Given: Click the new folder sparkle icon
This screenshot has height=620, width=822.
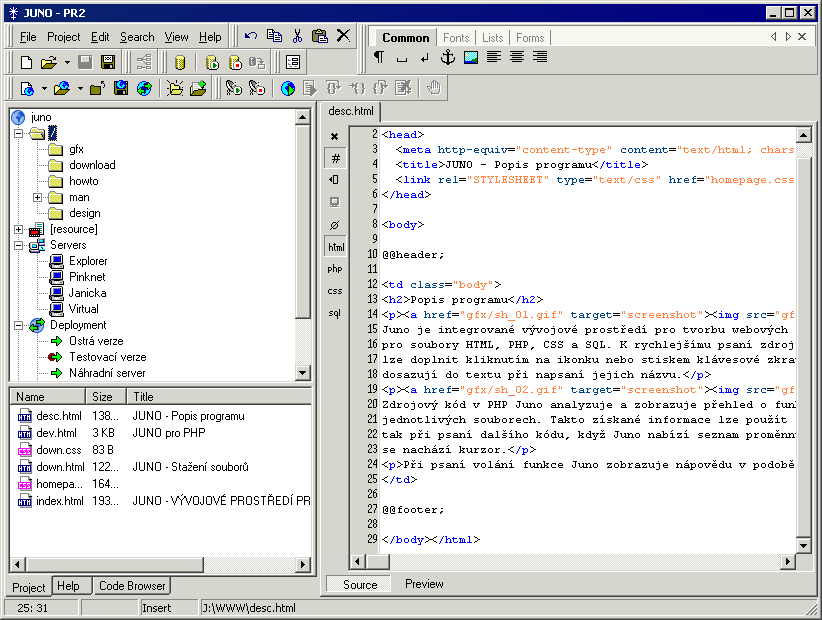Looking at the screenshot, I should click(175, 89).
